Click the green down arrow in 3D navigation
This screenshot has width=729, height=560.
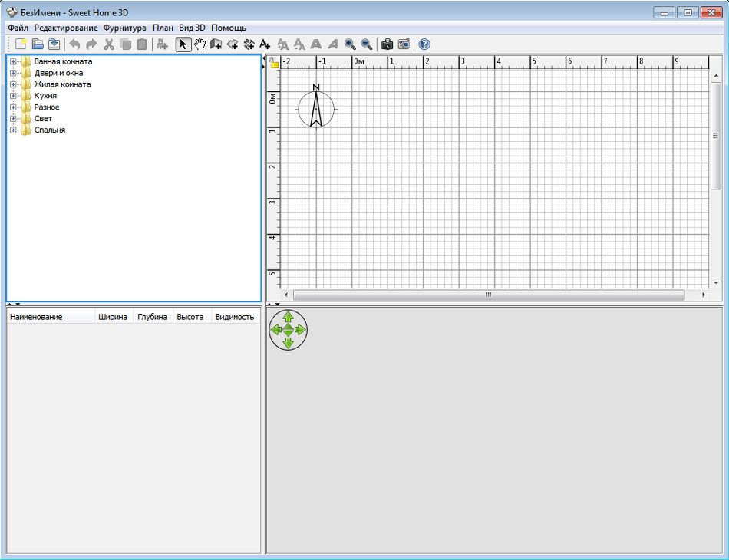pos(289,343)
